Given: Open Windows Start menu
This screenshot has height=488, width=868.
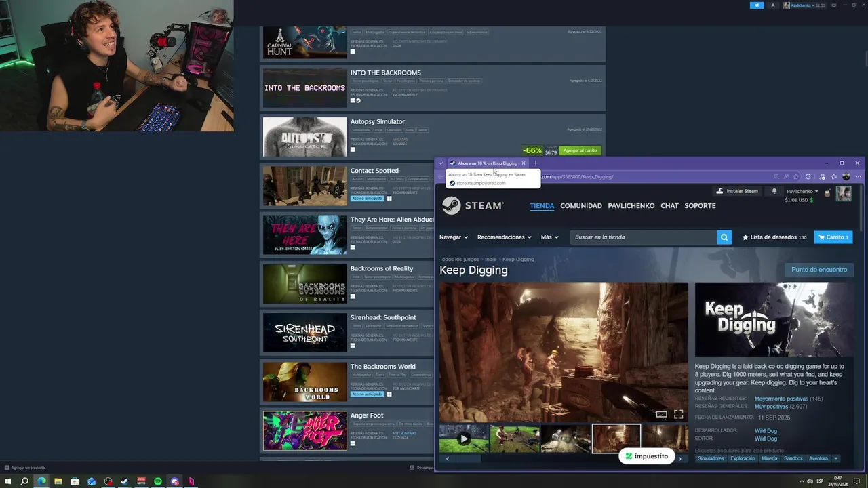Looking at the screenshot, I should [x=8, y=481].
